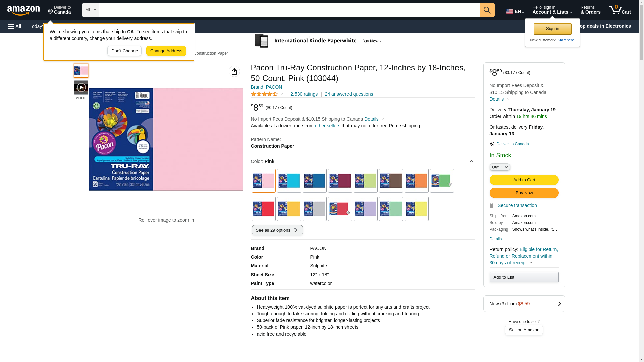
Task: Click the Deliver to Canada location link
Action: coord(512,144)
